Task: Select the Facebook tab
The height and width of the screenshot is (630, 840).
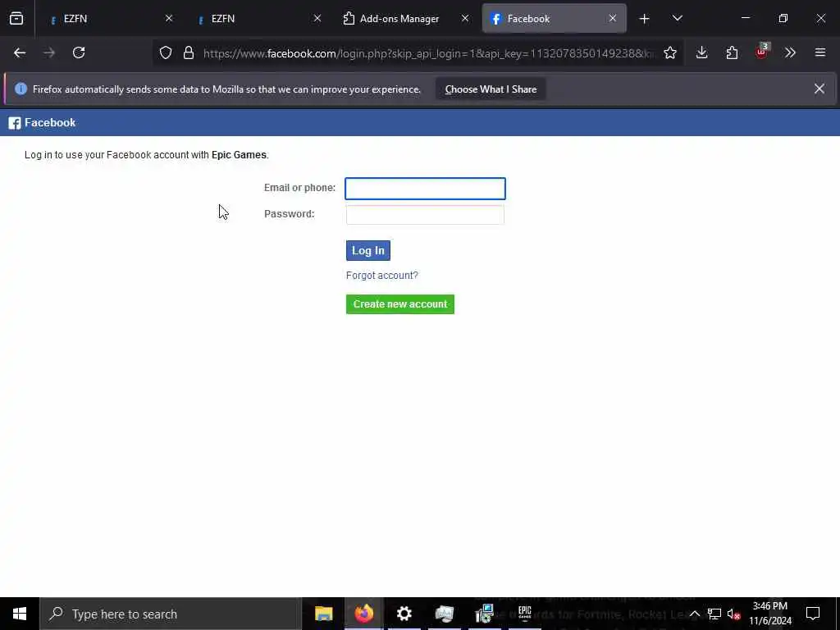Action: point(554,19)
